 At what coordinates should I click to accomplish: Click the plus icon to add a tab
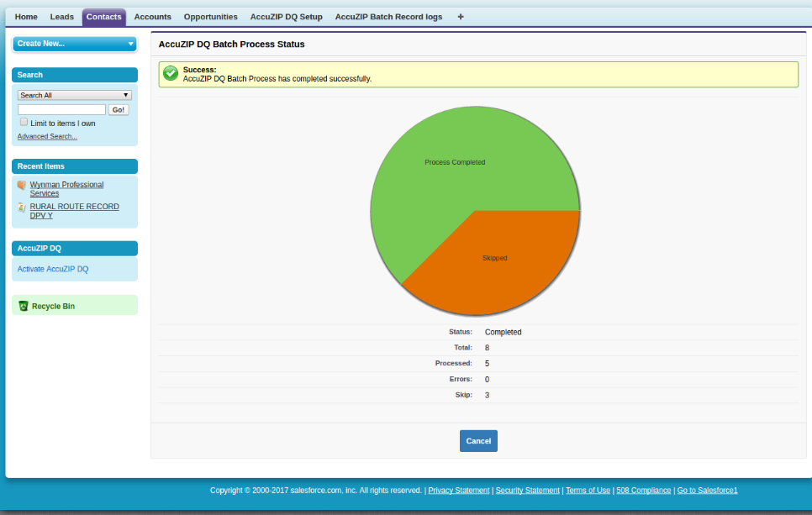pos(460,16)
